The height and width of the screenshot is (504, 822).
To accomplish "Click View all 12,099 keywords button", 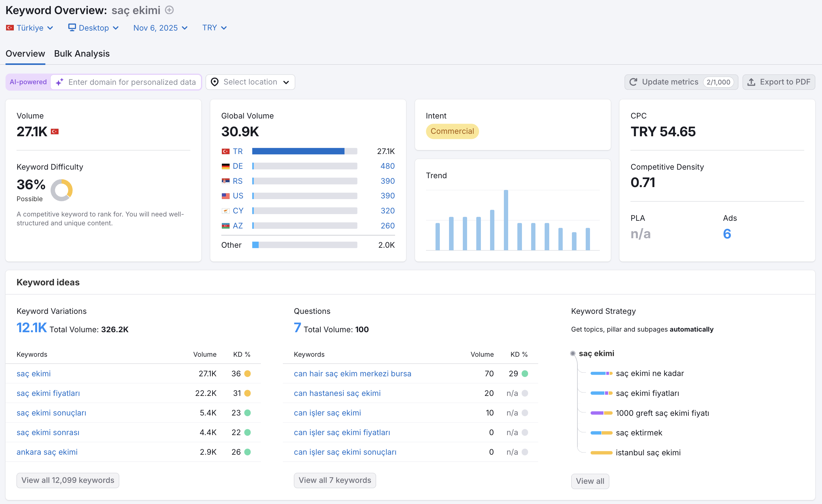I will [x=68, y=480].
